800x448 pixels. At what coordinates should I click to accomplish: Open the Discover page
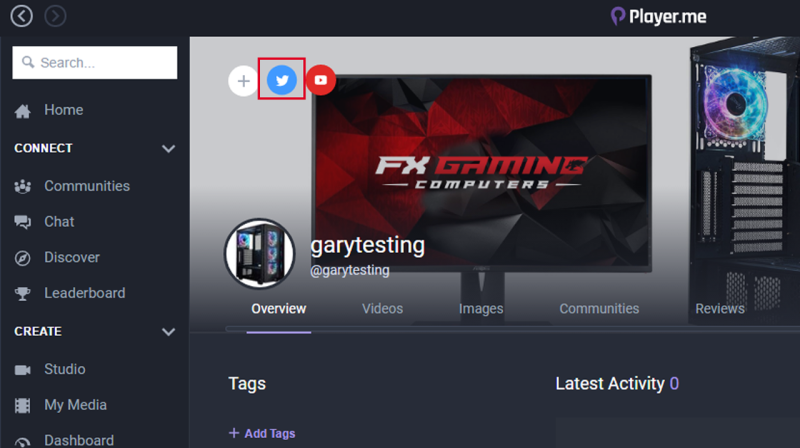72,257
